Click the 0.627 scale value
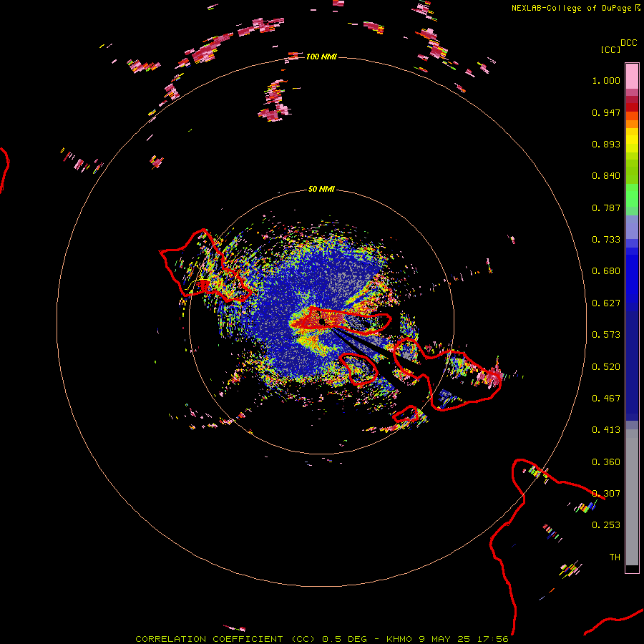 (x=606, y=303)
